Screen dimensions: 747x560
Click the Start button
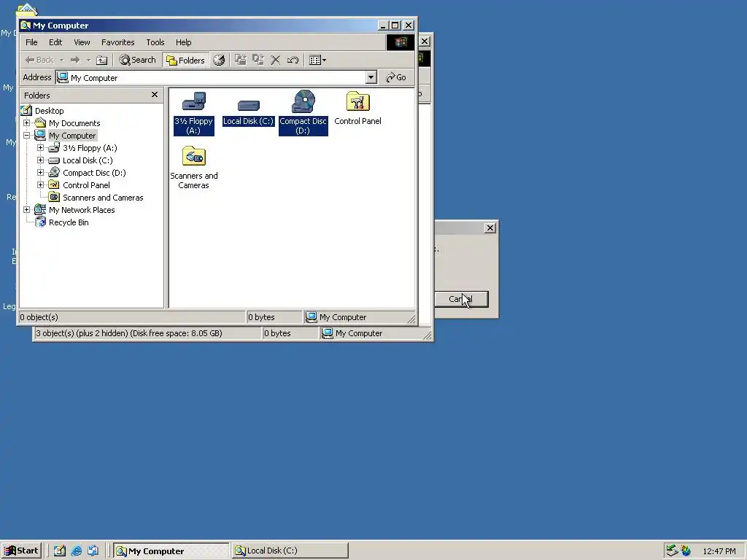point(21,551)
